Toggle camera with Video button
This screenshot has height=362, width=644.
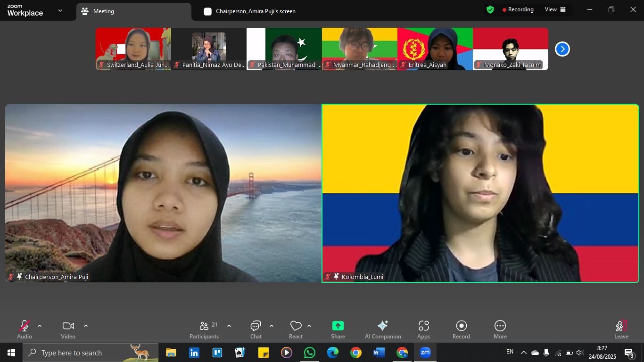68,326
